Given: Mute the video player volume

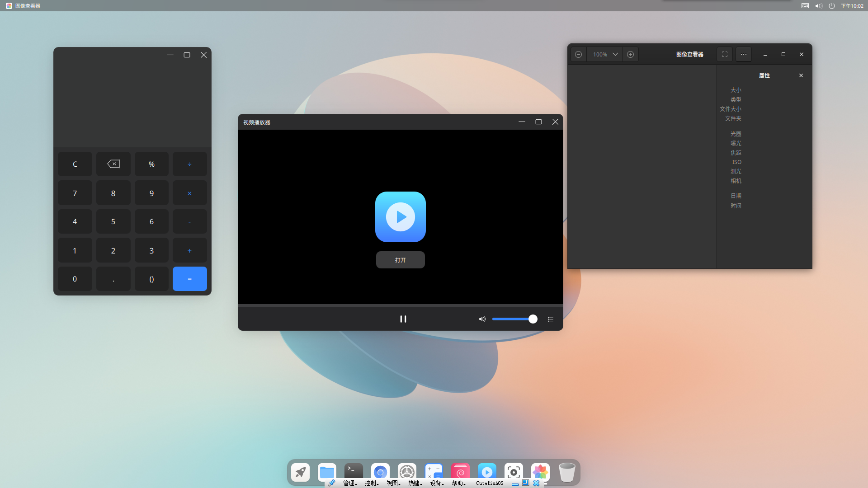Looking at the screenshot, I should pos(481,319).
